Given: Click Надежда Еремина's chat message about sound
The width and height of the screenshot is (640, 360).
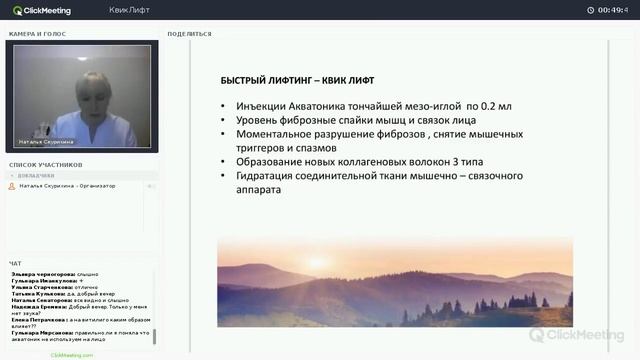Looking at the screenshot, I should (79, 310).
